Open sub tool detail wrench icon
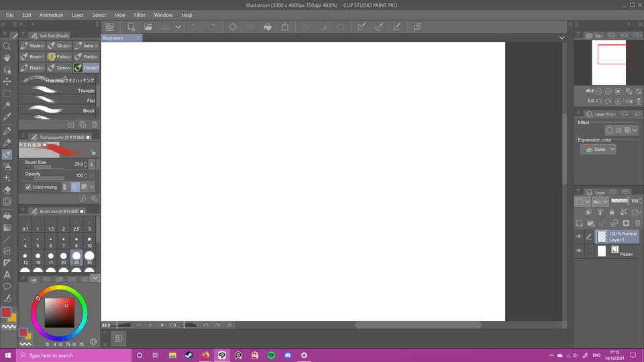644x362 pixels. [95, 198]
